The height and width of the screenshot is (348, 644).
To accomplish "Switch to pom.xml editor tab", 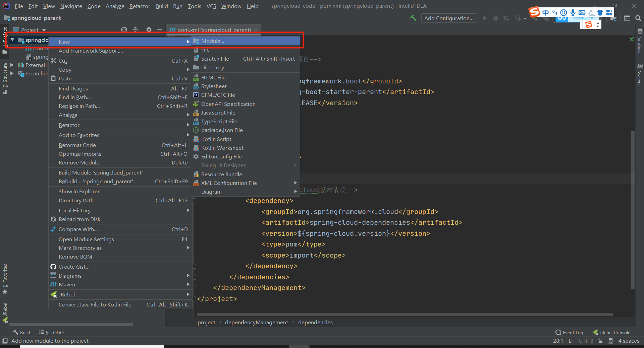I will pyautogui.click(x=214, y=30).
